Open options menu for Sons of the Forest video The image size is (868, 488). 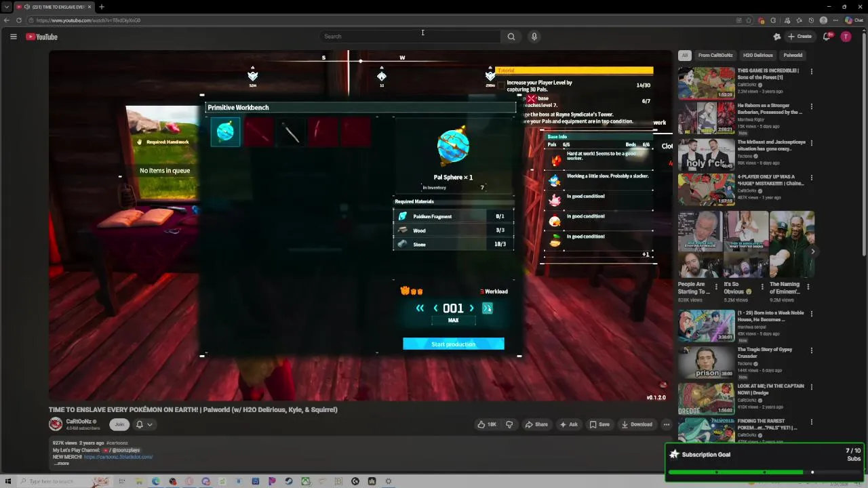tap(811, 71)
